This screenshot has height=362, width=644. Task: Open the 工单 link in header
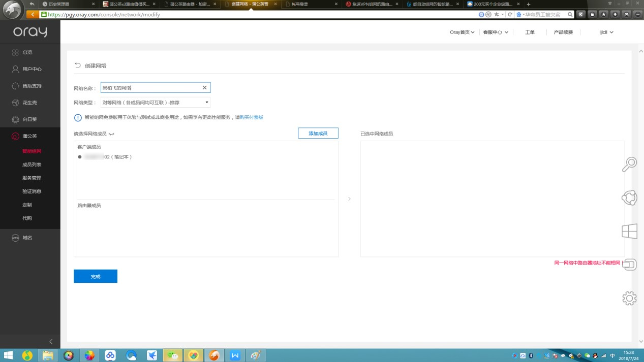(530, 32)
